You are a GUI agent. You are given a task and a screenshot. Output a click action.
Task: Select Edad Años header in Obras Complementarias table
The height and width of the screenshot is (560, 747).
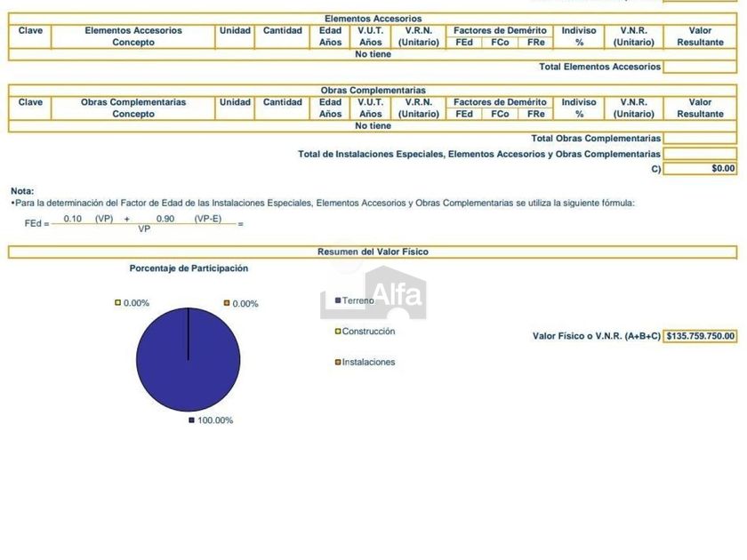coord(330,108)
